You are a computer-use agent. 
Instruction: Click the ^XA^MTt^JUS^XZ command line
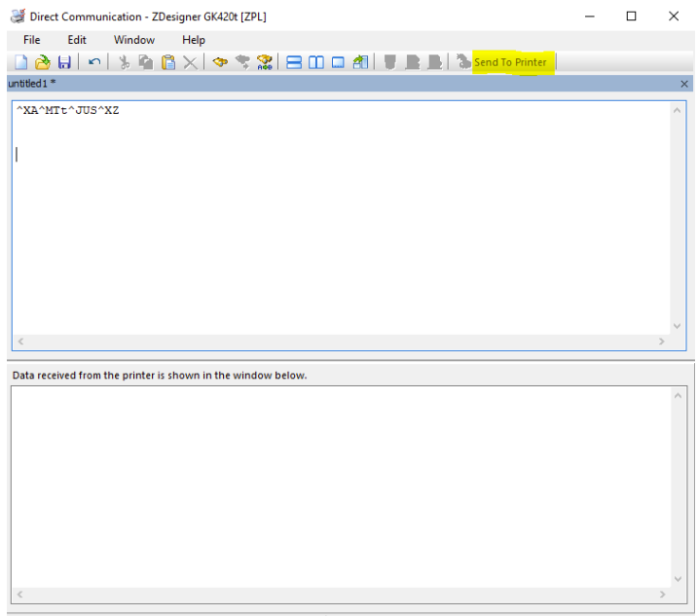[68, 110]
